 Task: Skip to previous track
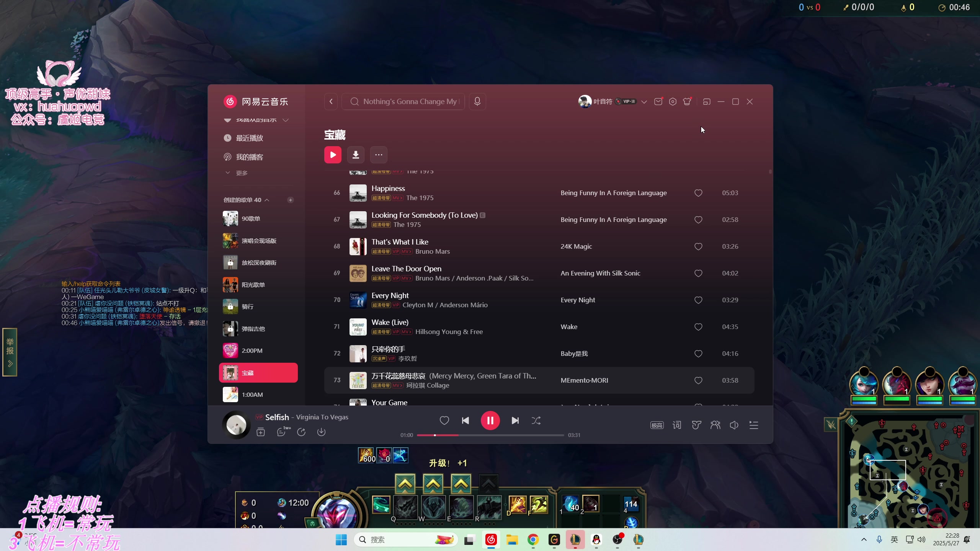tap(465, 421)
